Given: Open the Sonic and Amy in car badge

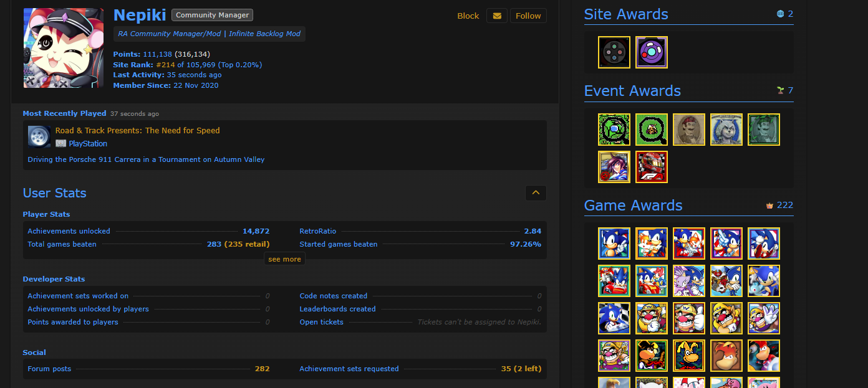Looking at the screenshot, I should (652, 281).
